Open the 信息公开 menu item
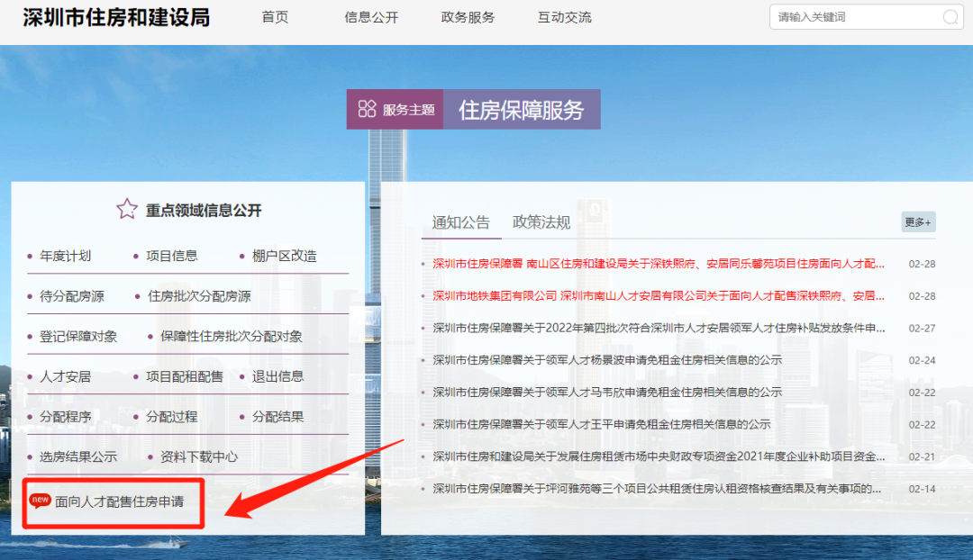The image size is (973, 560). [371, 17]
